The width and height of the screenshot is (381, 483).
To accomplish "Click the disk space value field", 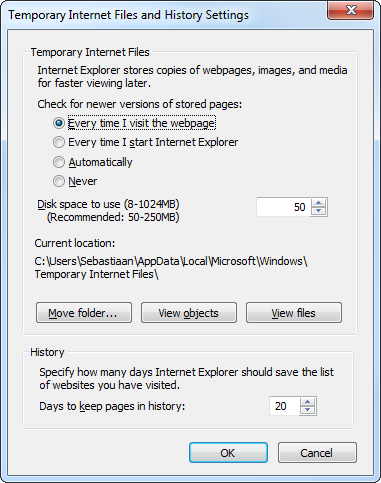I will point(283,207).
